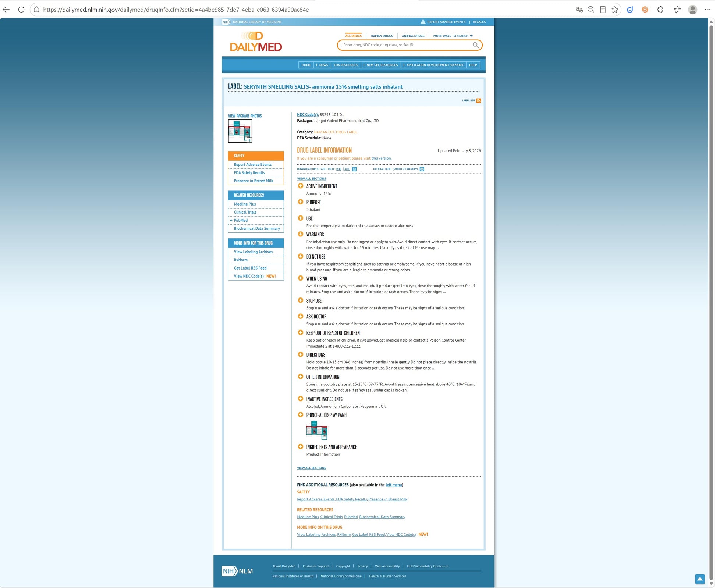Reload the page with the refresh icon
This screenshot has width=716, height=588.
point(21,10)
